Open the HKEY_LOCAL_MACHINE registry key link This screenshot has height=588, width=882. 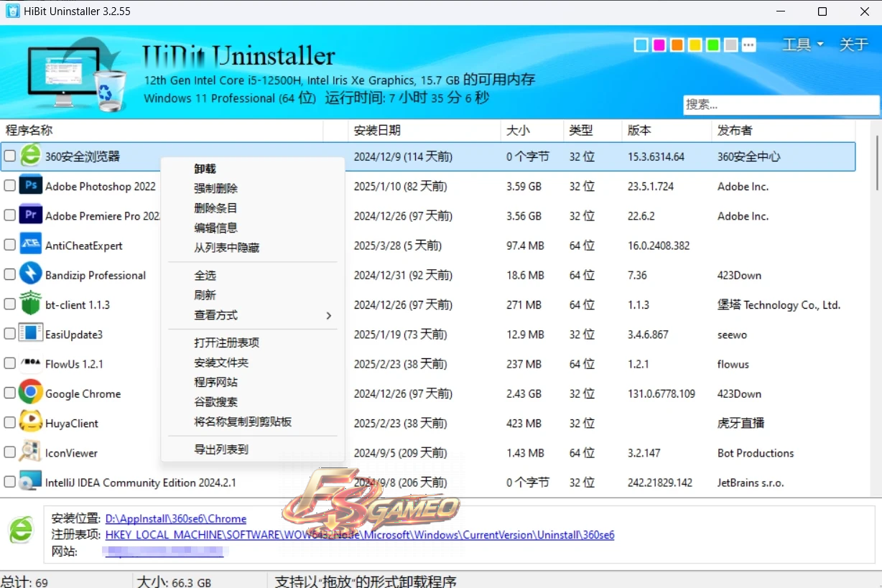[x=360, y=535]
